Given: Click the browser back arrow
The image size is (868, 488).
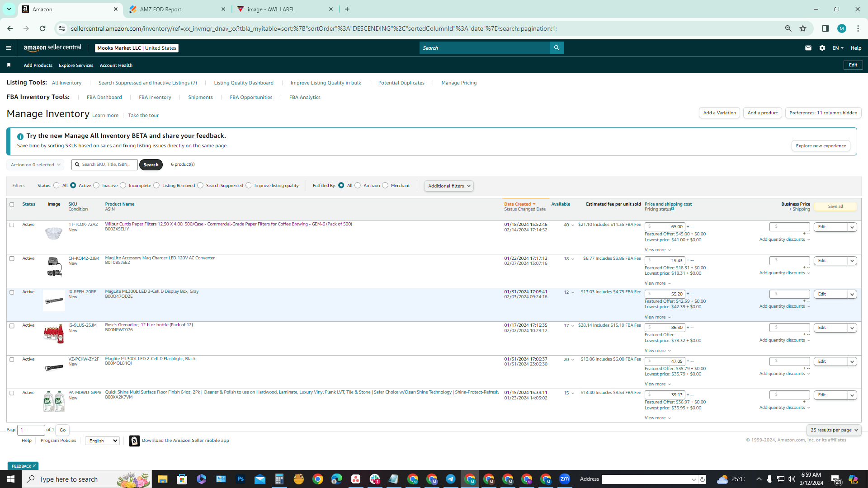Looking at the screenshot, I should tap(10, 28).
